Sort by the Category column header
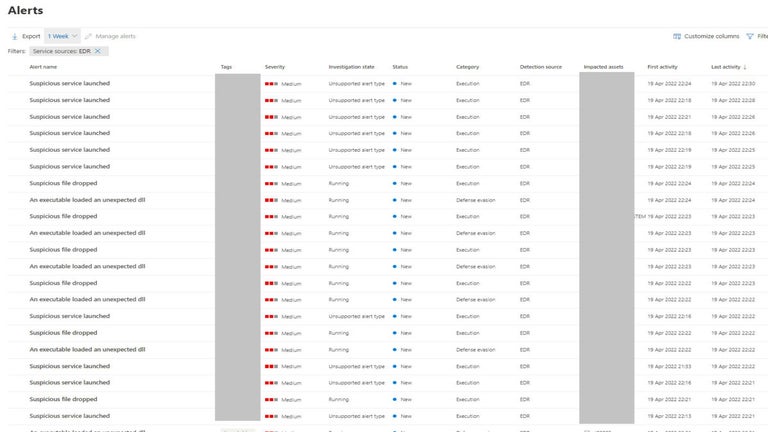768x432 pixels. click(468, 67)
